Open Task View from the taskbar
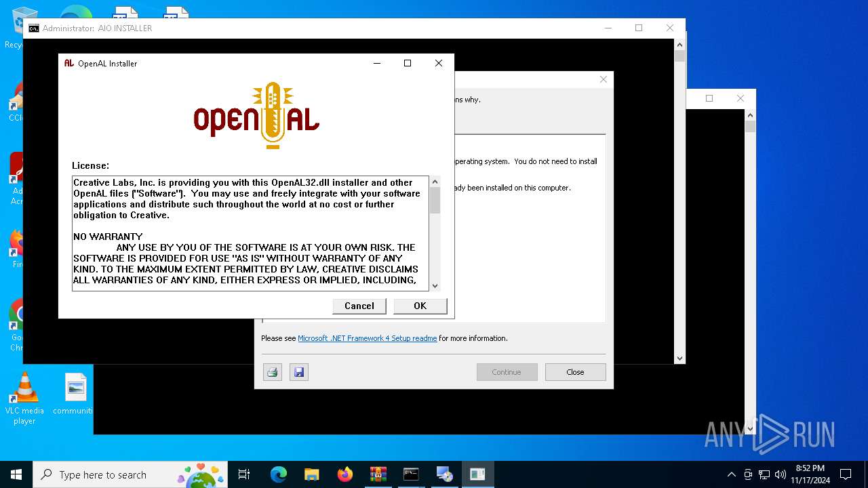 click(244, 474)
